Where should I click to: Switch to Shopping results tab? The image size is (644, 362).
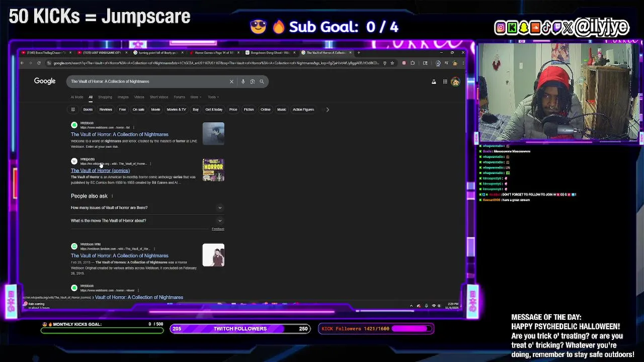pos(105,97)
